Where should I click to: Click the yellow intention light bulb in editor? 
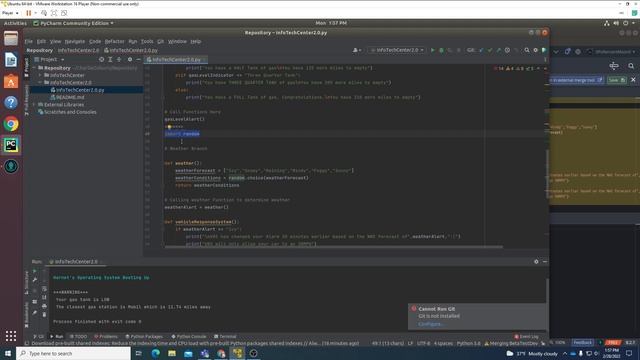[x=169, y=127]
